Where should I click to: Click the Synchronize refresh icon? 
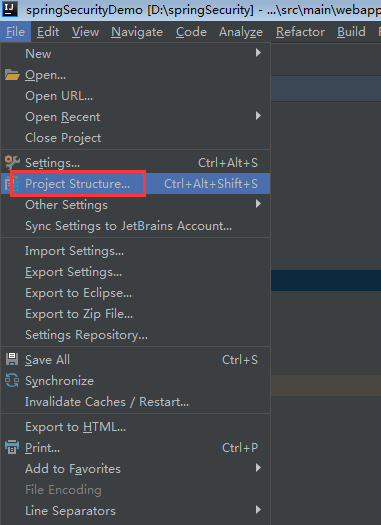click(12, 380)
